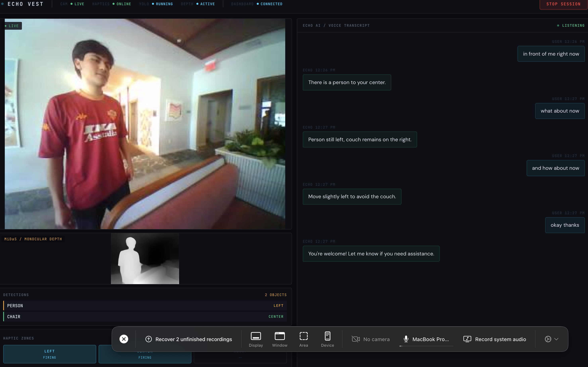Select the CHAIR detection row
The height and width of the screenshot is (367, 588).
coord(145,317)
